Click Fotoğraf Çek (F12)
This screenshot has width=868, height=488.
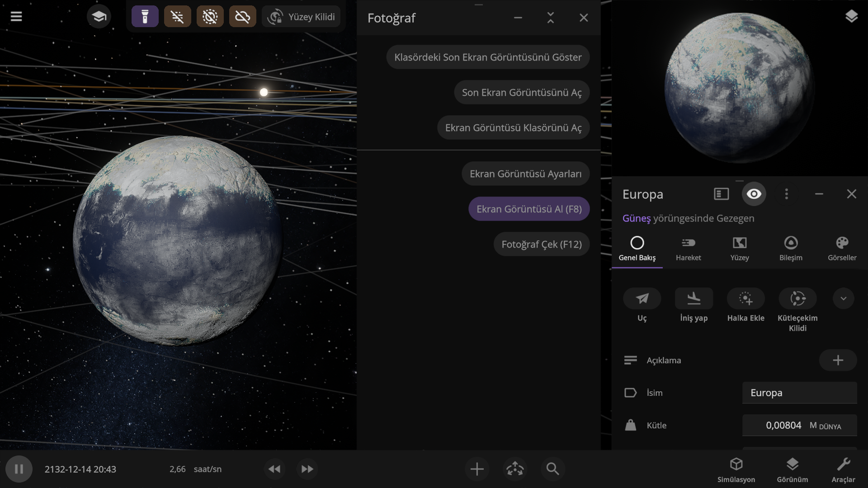pyautogui.click(x=542, y=244)
